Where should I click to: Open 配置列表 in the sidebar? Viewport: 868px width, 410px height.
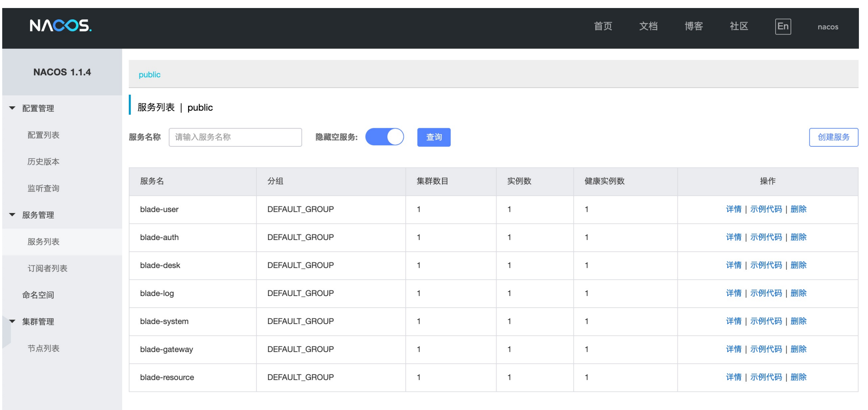pos(43,135)
